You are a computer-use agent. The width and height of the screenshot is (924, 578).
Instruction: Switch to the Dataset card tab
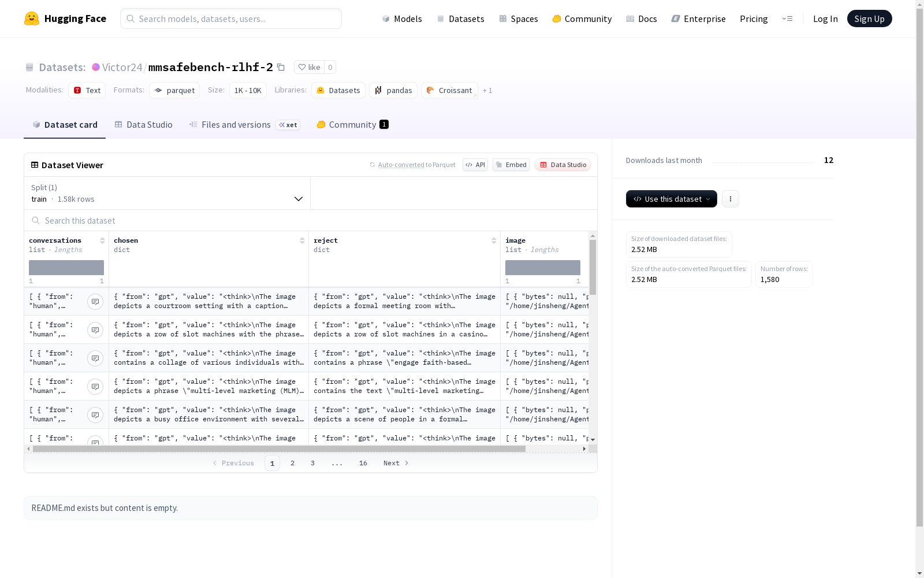(x=65, y=124)
